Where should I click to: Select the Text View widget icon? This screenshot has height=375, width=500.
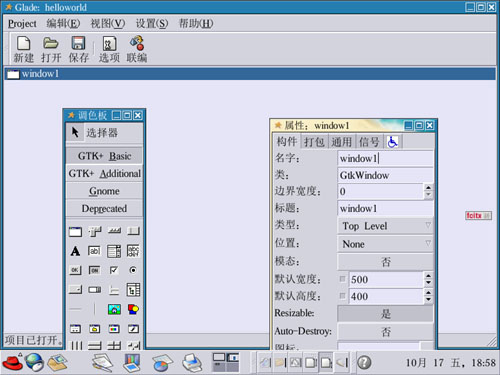[x=133, y=251]
